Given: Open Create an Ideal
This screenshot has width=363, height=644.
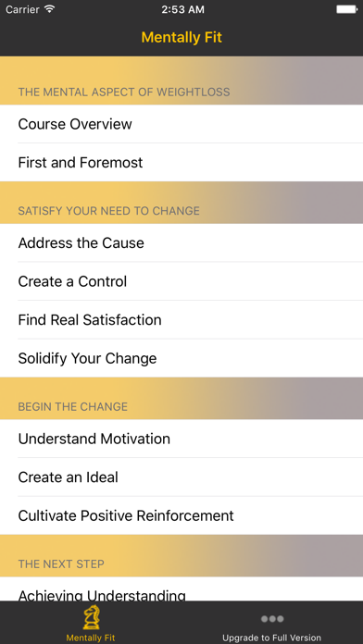Looking at the screenshot, I should (181, 477).
